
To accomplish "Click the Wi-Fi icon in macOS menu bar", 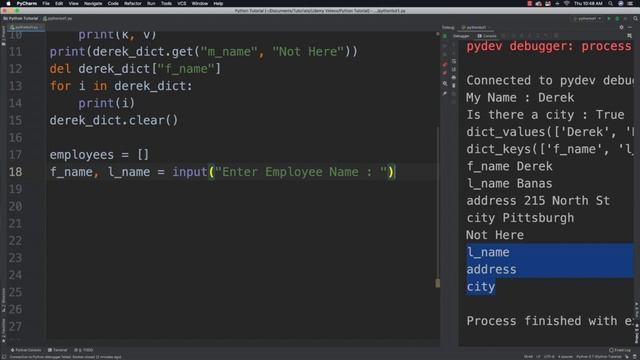I will coord(567,3).
